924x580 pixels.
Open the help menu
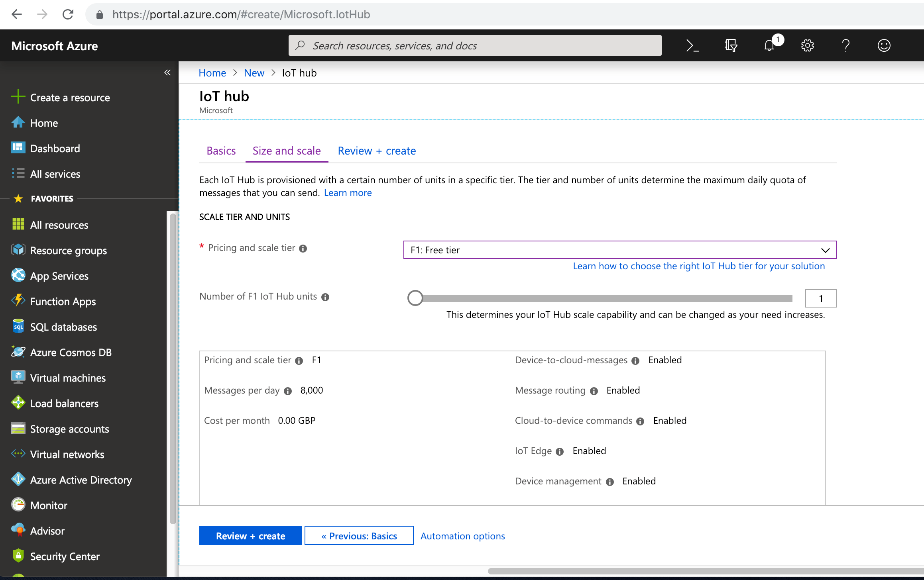point(846,45)
